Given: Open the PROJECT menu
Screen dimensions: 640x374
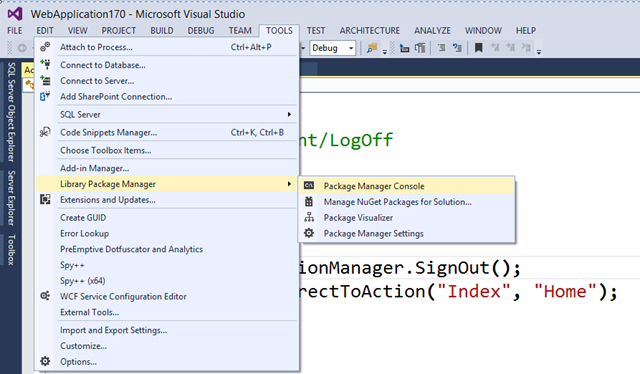Looking at the screenshot, I should click(119, 31).
